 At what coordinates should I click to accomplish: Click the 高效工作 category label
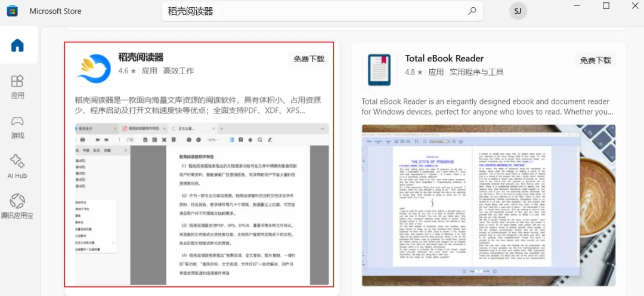(179, 70)
